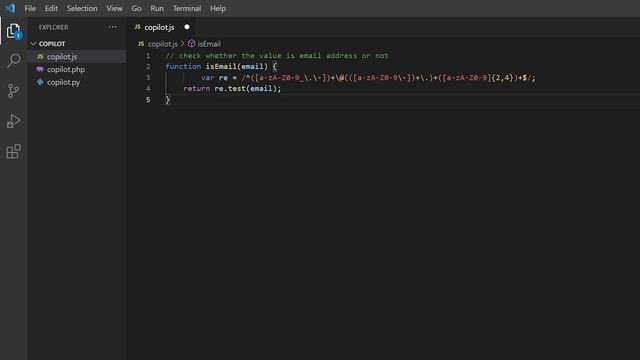Click the JS icon in breadcrumb bar
640x360 pixels.
point(141,44)
